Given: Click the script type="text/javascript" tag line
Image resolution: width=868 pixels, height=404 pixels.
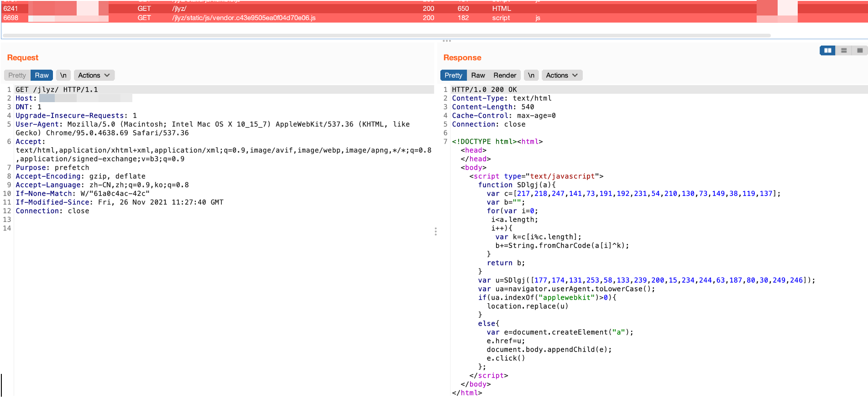Looking at the screenshot, I should tap(536, 176).
